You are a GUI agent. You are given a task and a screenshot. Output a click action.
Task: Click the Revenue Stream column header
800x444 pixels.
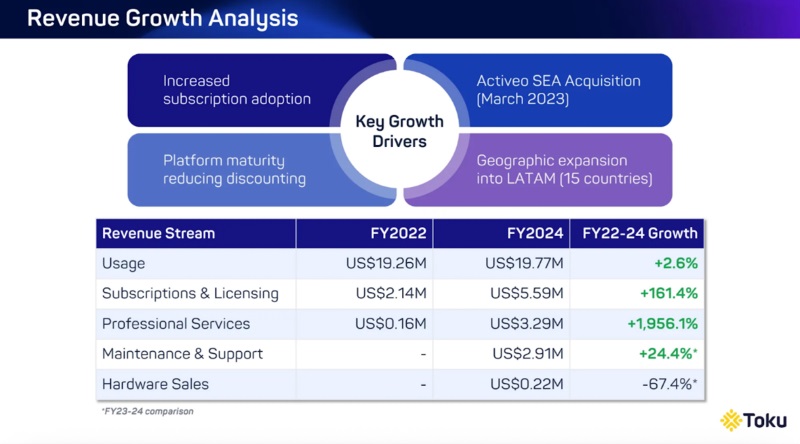tap(158, 234)
